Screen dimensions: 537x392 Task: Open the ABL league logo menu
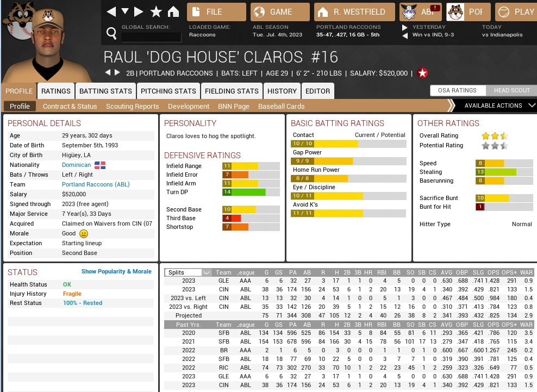[421, 11]
